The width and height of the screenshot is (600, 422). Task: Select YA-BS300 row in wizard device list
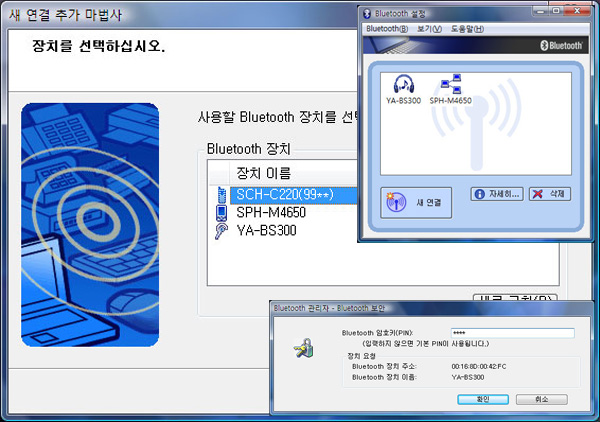pos(266,230)
